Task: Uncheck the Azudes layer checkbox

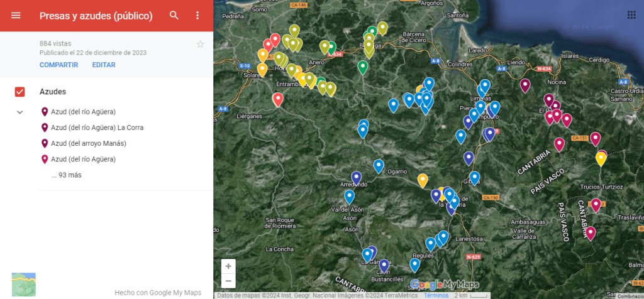Action: tap(19, 92)
